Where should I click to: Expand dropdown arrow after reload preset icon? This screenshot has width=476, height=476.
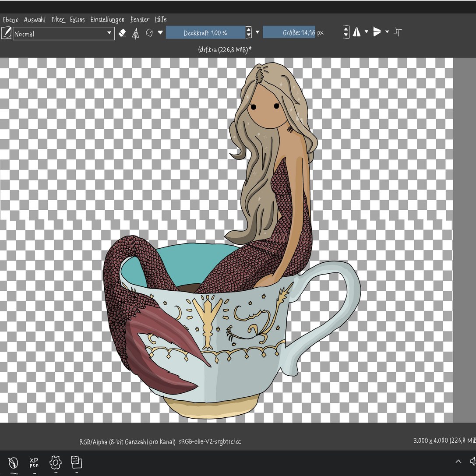coord(160,32)
